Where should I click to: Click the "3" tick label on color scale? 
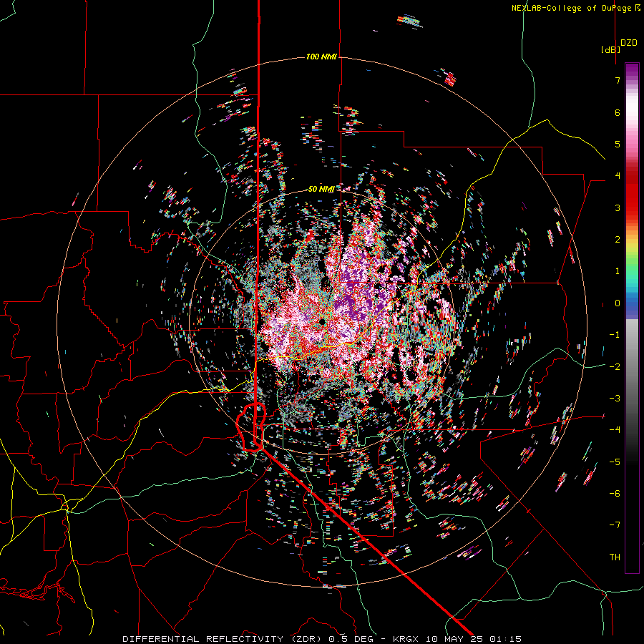618,208
